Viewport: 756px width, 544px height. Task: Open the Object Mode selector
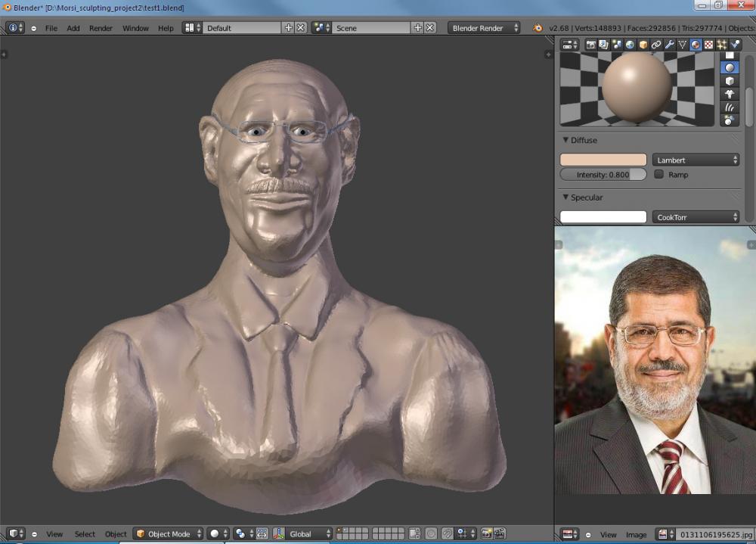pyautogui.click(x=169, y=534)
